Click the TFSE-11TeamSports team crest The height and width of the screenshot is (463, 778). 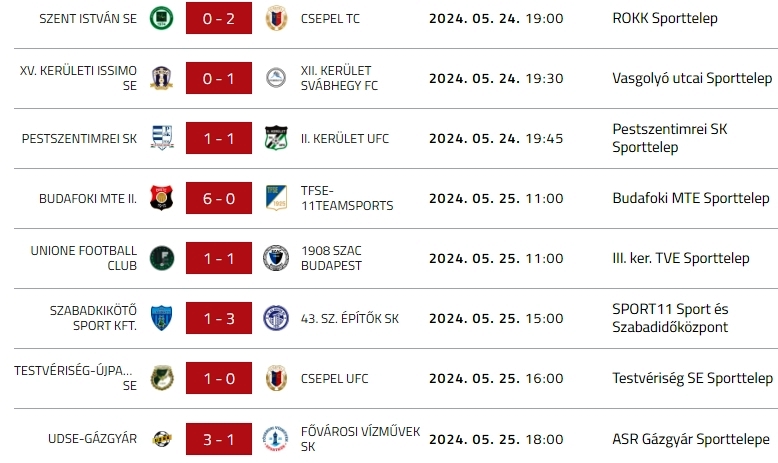275,198
